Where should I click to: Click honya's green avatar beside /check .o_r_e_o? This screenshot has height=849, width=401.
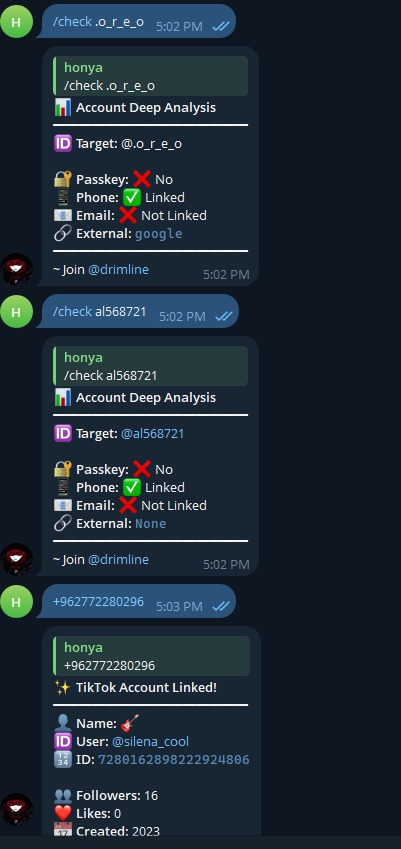pos(17,21)
